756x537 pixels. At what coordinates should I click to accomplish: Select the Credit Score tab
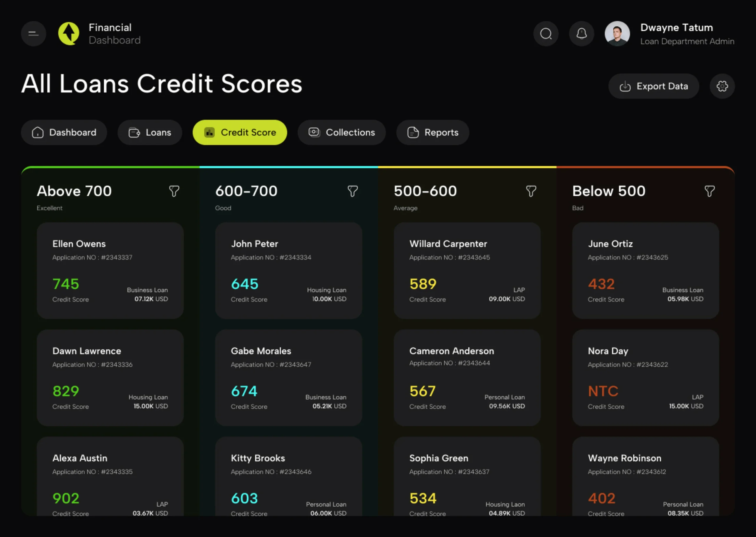[x=239, y=133]
